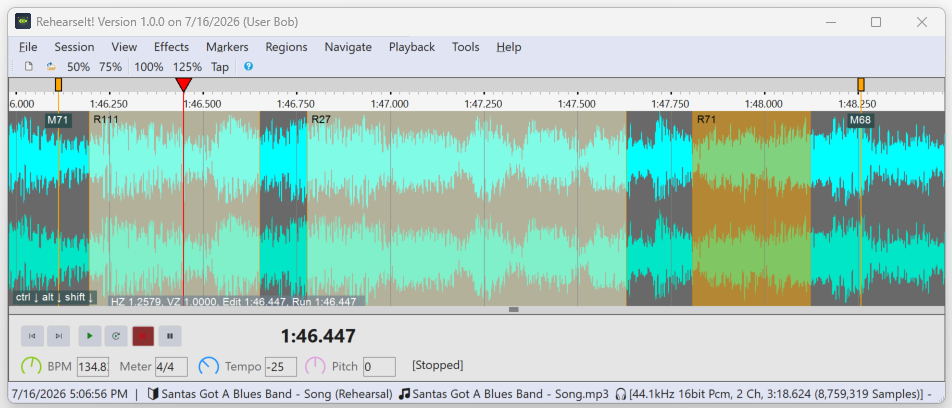Click the book icon in the status bar
This screenshot has width=952, height=408.
153,394
